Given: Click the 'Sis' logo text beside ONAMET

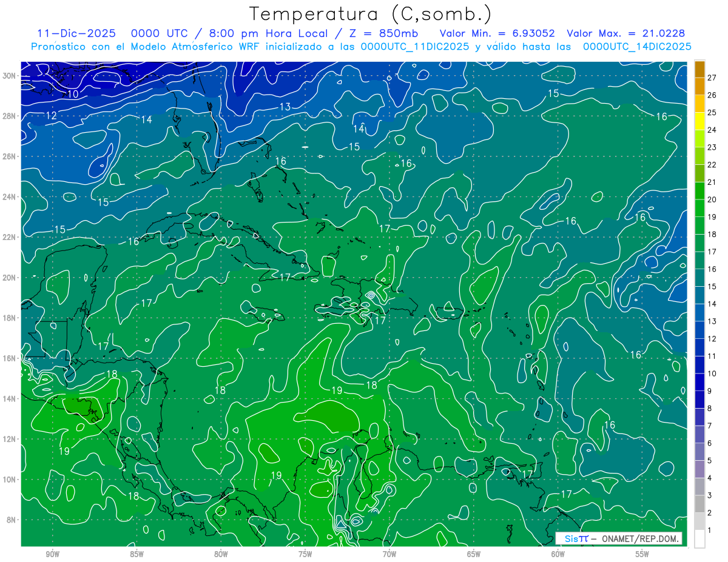Looking at the screenshot, I should tap(571, 538).
